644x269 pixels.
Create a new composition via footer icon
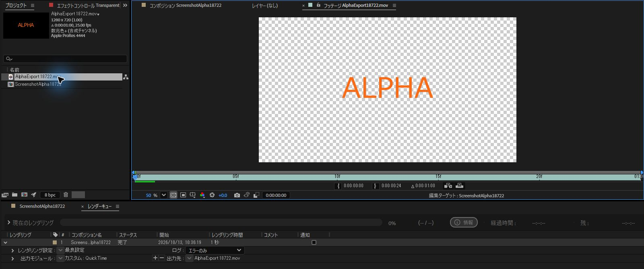click(x=24, y=195)
